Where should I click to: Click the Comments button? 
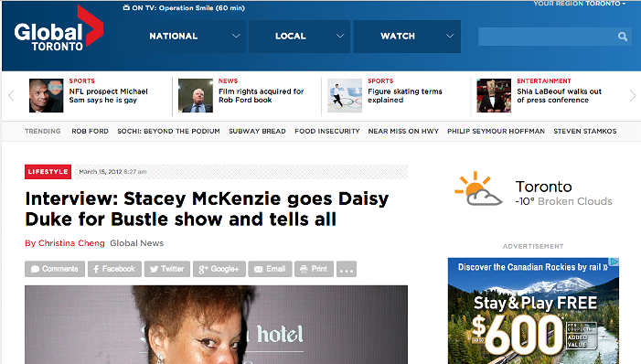point(55,269)
